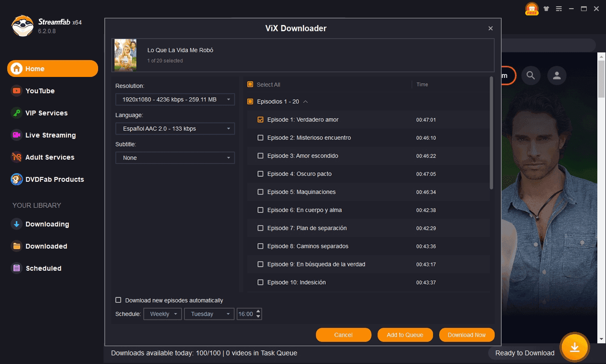The image size is (606, 364).
Task: Open the Home section icon
Action: point(17,69)
